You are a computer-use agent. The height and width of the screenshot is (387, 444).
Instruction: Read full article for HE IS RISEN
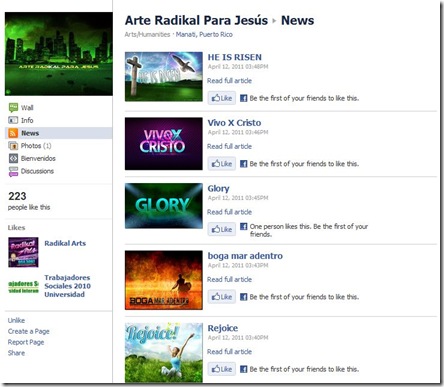(229, 81)
